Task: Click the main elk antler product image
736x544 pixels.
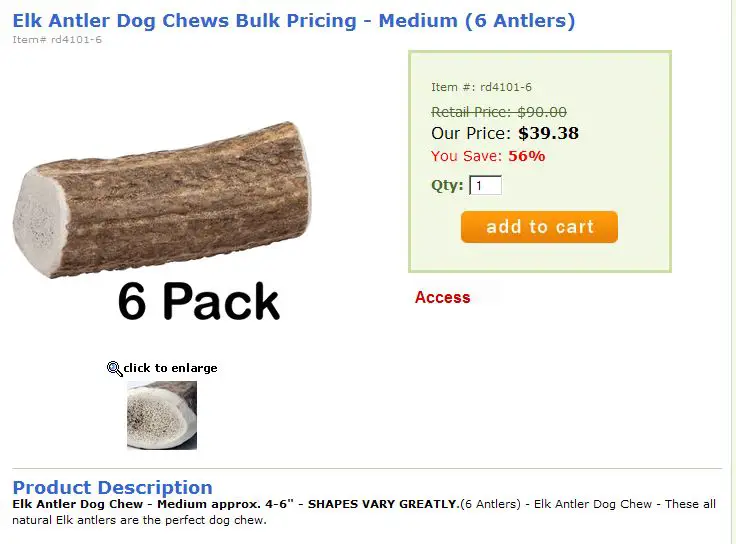Action: (162, 199)
